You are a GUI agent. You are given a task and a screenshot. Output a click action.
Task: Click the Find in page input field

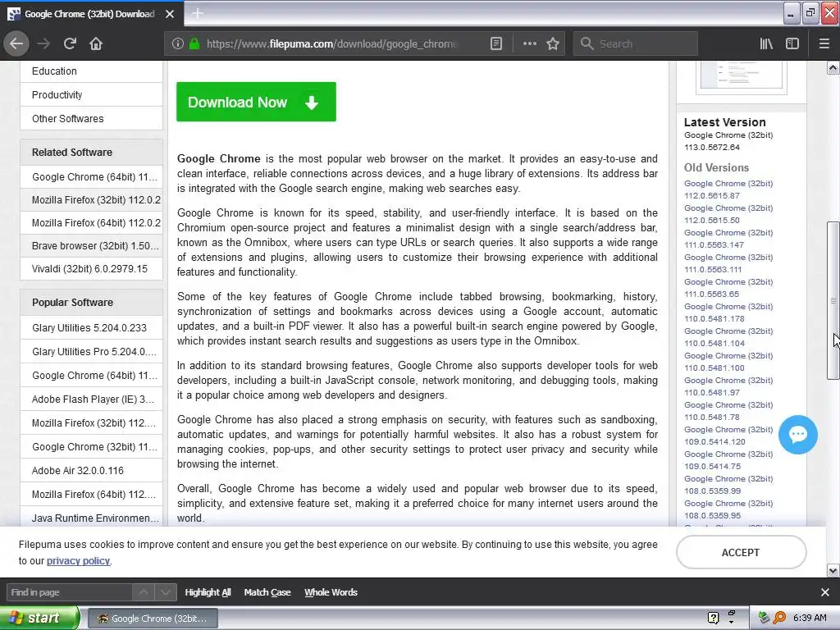69,592
